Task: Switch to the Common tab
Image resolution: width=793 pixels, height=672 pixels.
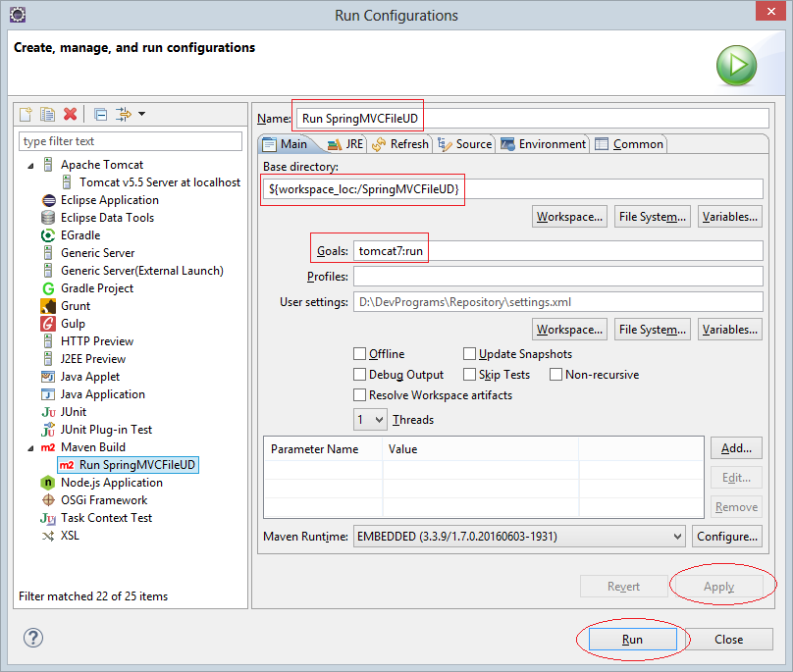Action: point(629,144)
